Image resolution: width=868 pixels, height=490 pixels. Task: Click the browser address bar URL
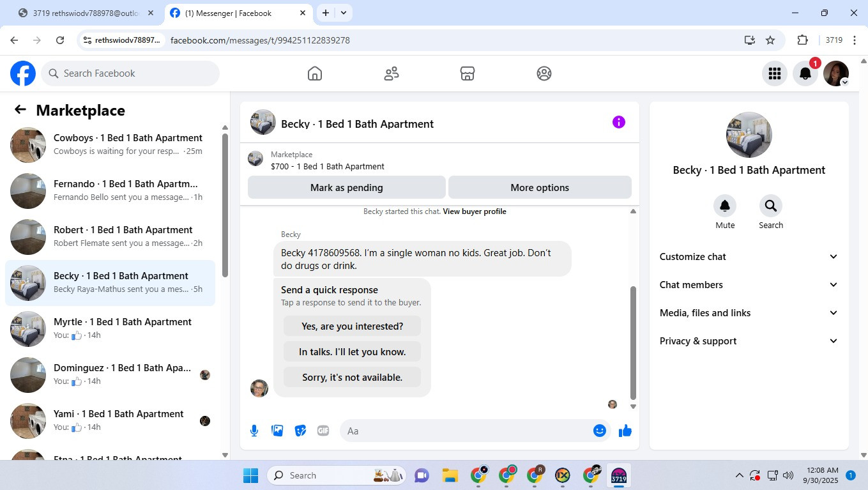tap(260, 40)
